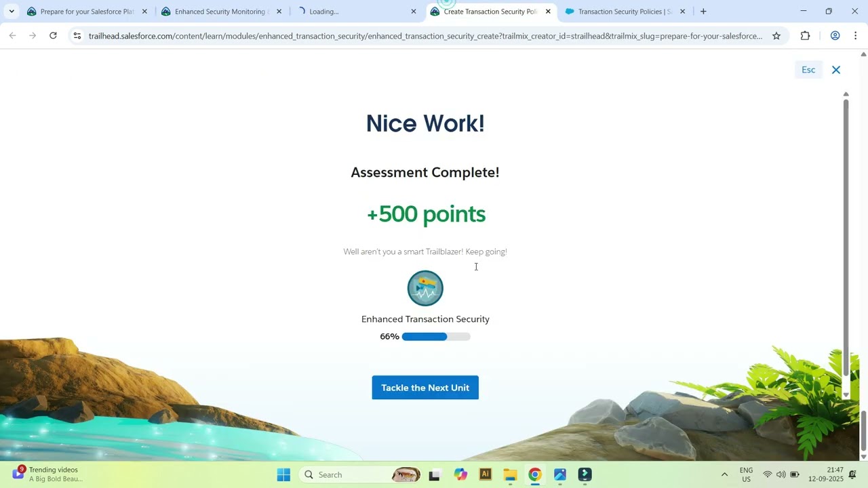
Task: Open the Wi-Fi network settings icon
Action: point(768,474)
